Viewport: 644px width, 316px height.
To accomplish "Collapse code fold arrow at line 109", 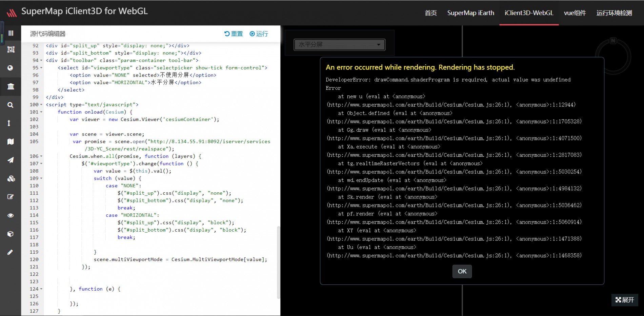I will pyautogui.click(x=41, y=178).
